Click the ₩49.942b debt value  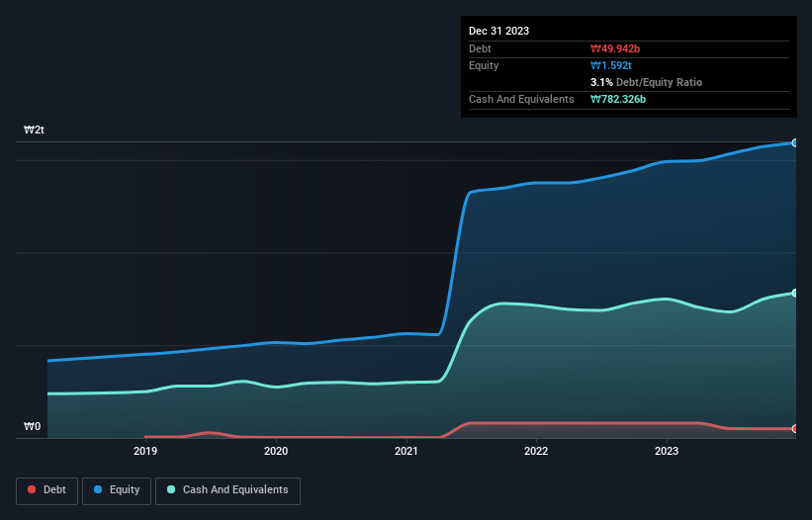[x=615, y=48]
